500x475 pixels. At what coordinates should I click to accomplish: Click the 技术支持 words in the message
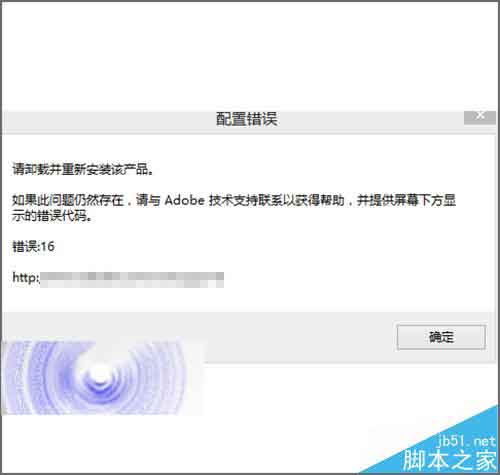[x=233, y=200]
